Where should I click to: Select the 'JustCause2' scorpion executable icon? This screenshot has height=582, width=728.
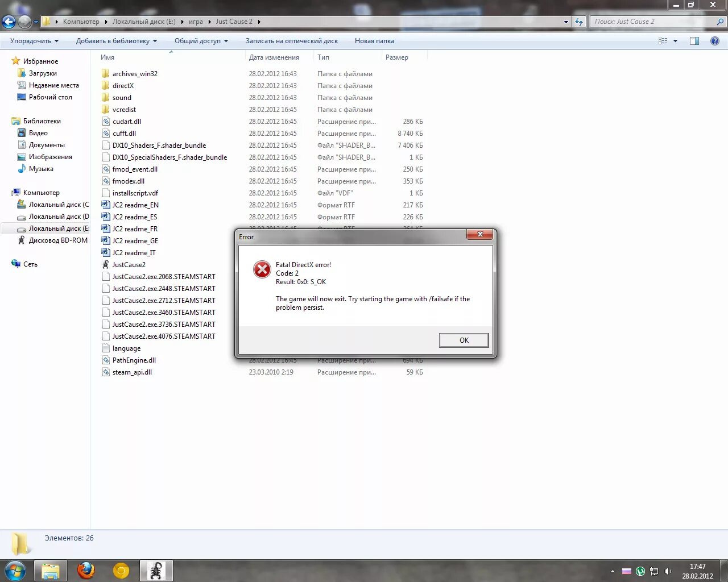[x=106, y=265]
